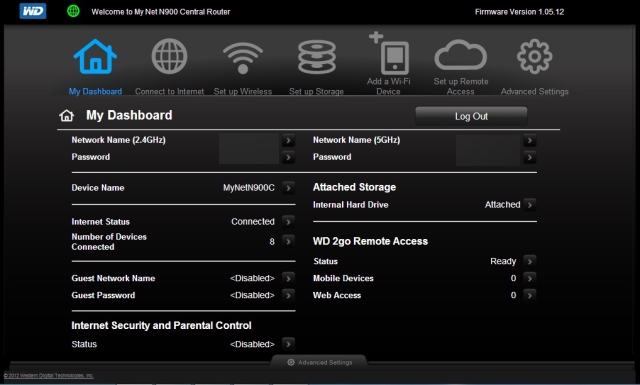Screen dimensions: 640x385
Task: Expand the Guest Network Name arrow
Action: (x=288, y=278)
